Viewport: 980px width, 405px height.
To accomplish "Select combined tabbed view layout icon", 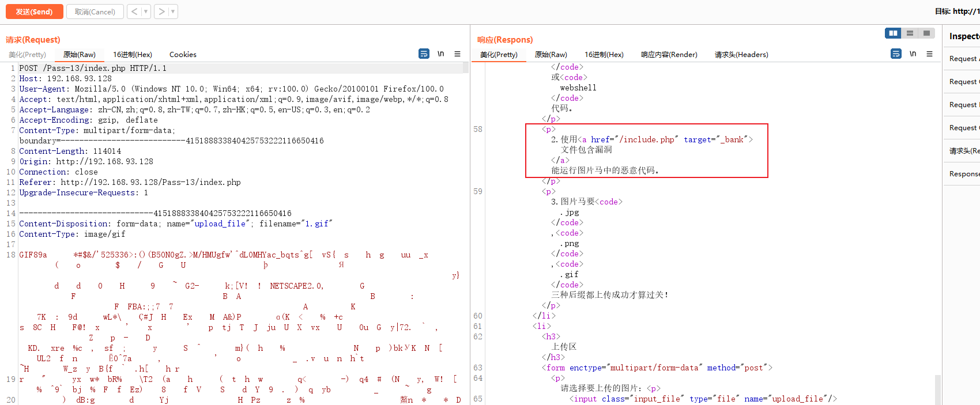I will tap(926, 33).
